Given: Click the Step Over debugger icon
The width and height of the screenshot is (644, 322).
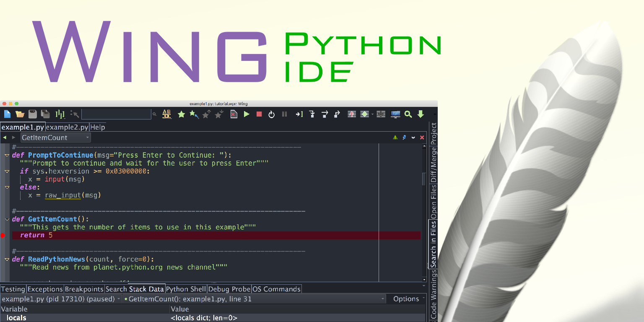Looking at the screenshot, I should pos(325,114).
